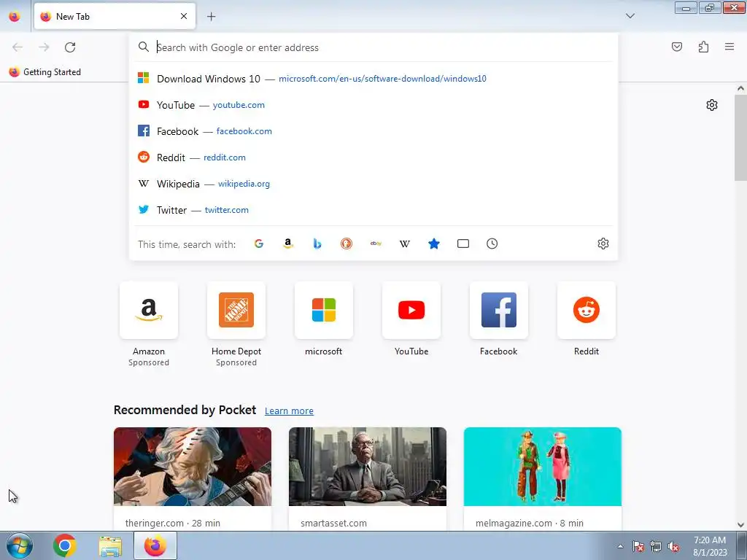Open the new tab personalize gear icon

(712, 105)
